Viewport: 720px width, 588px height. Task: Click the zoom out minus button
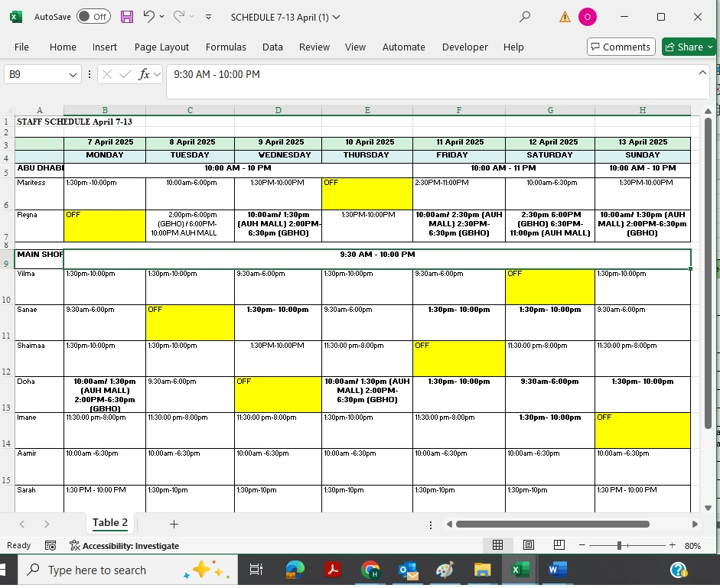(x=582, y=545)
